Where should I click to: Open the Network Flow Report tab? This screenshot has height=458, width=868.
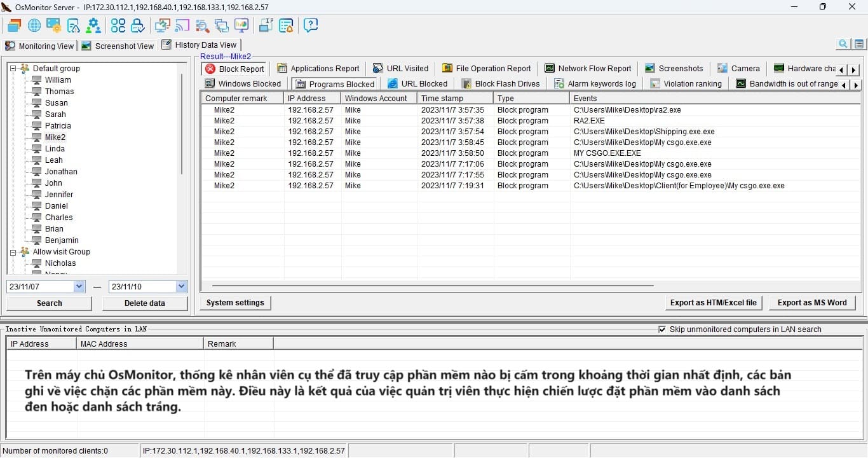pos(588,69)
